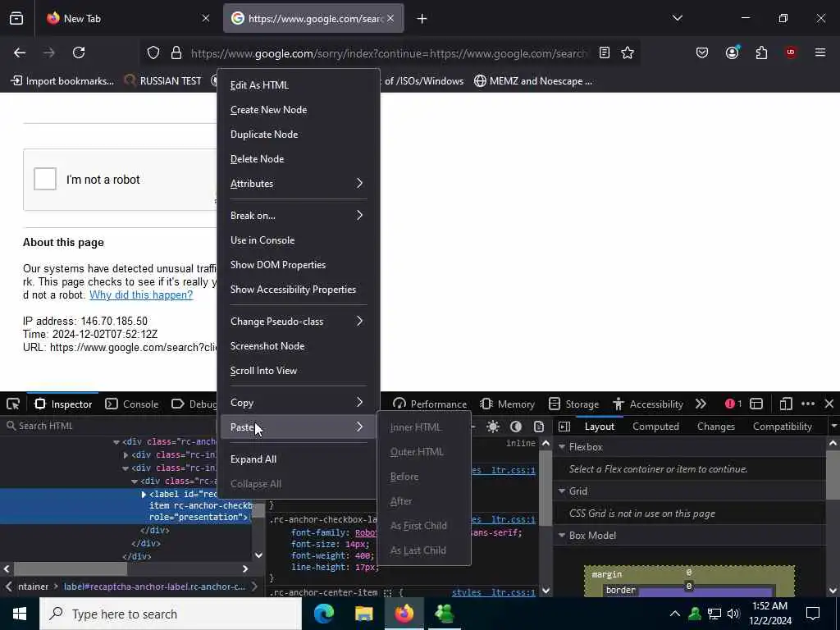
Task: Click the Firefox View icon
Action: (x=16, y=19)
